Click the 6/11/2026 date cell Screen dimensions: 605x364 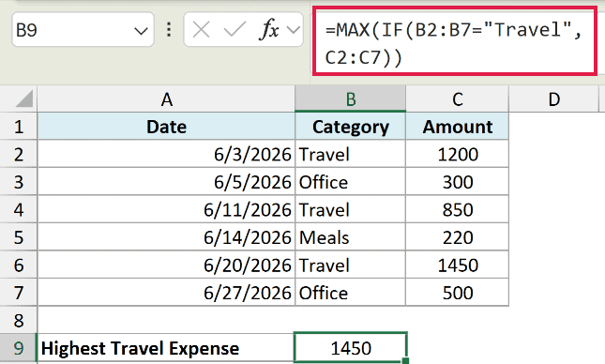[x=166, y=209]
